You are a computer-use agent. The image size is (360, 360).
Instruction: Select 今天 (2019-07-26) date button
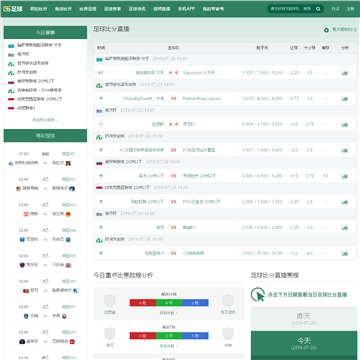click(x=304, y=343)
